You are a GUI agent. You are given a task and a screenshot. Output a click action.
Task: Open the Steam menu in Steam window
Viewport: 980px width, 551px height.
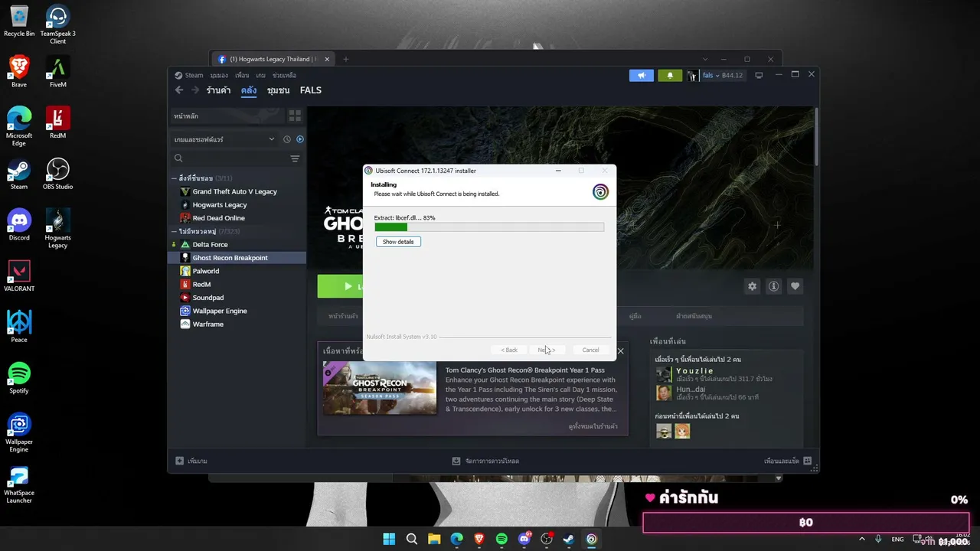pos(188,75)
